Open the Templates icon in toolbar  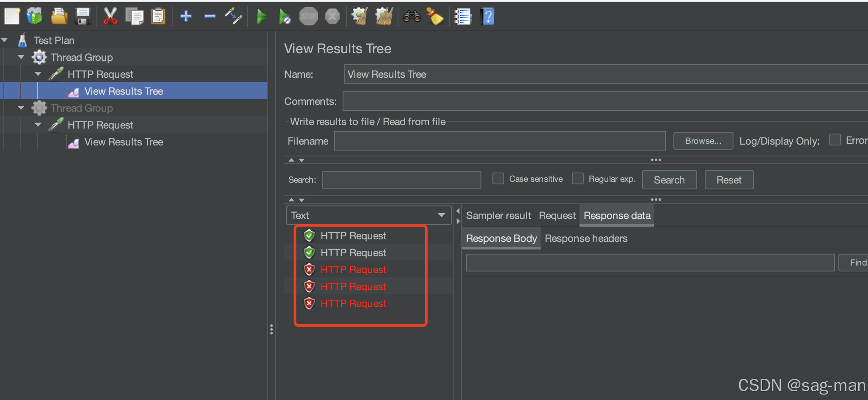(x=35, y=16)
